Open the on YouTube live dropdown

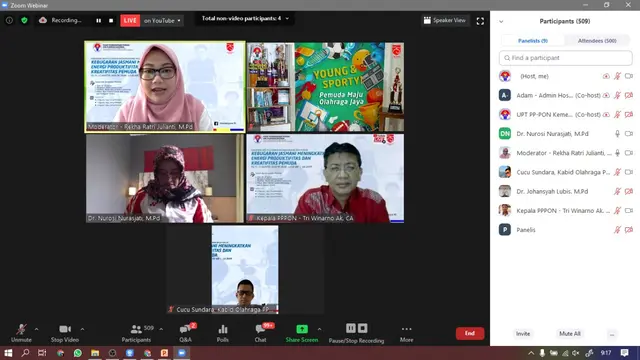pos(162,20)
